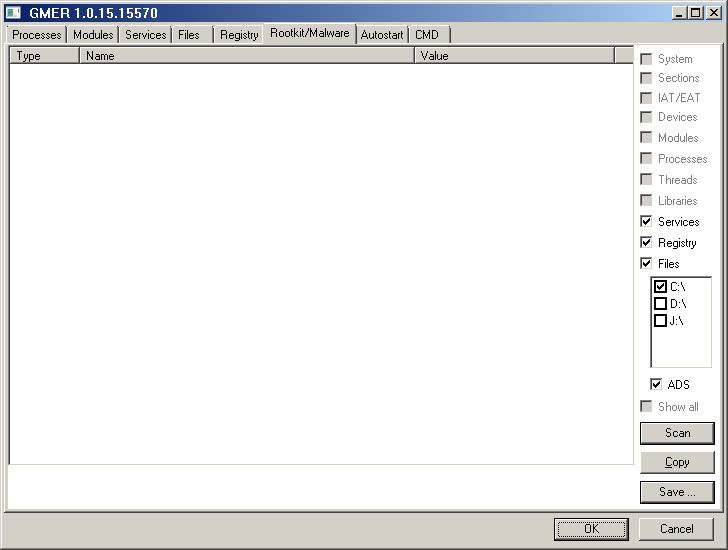Select the Rootkit/Malware tab
The width and height of the screenshot is (728, 550).
tap(310, 33)
